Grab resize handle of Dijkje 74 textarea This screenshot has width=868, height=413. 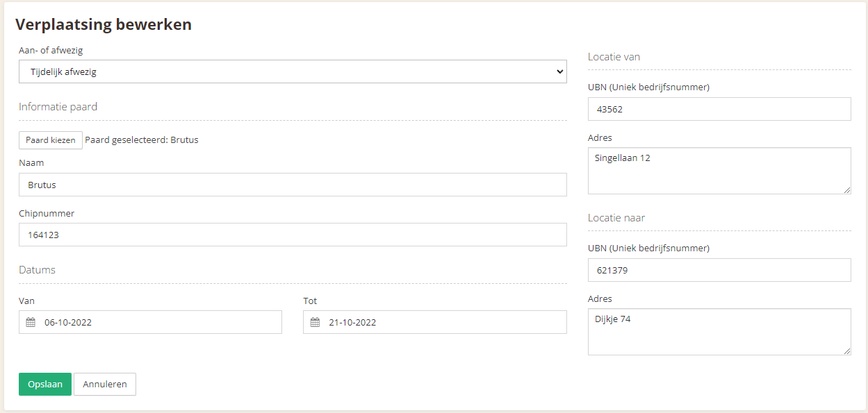point(846,351)
